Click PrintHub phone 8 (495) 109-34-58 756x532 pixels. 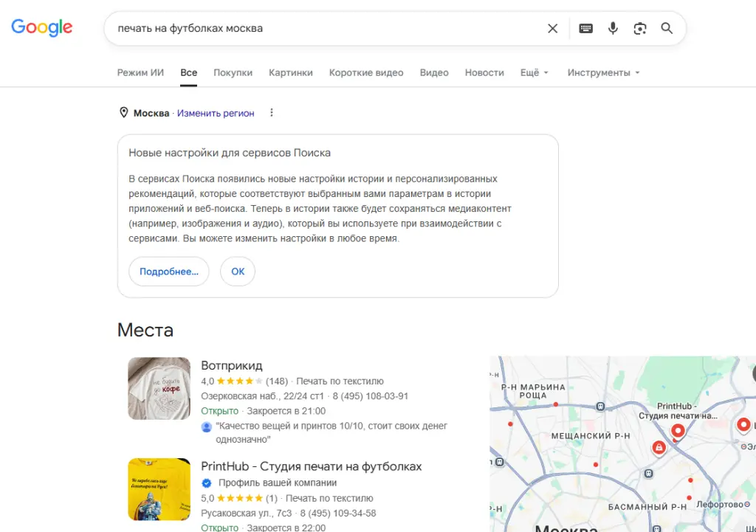pyautogui.click(x=338, y=514)
